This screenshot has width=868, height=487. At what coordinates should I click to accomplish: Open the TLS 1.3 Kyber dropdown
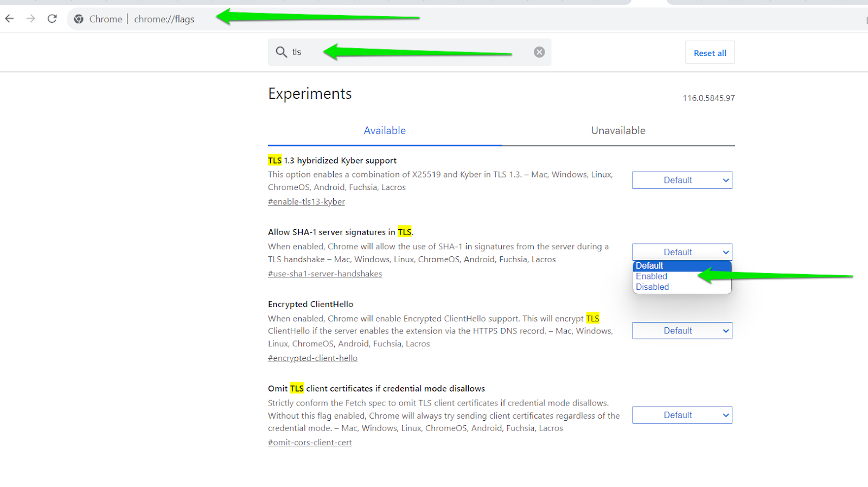(x=682, y=180)
